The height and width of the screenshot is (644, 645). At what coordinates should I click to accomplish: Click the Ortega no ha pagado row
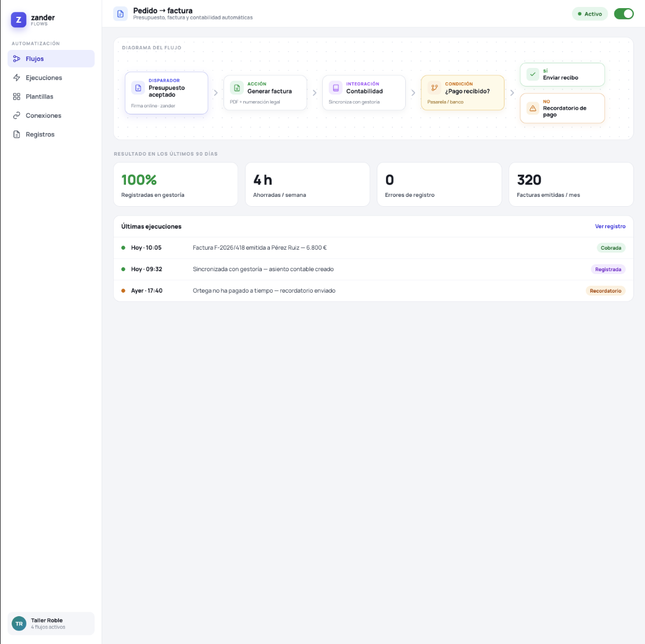pos(373,290)
